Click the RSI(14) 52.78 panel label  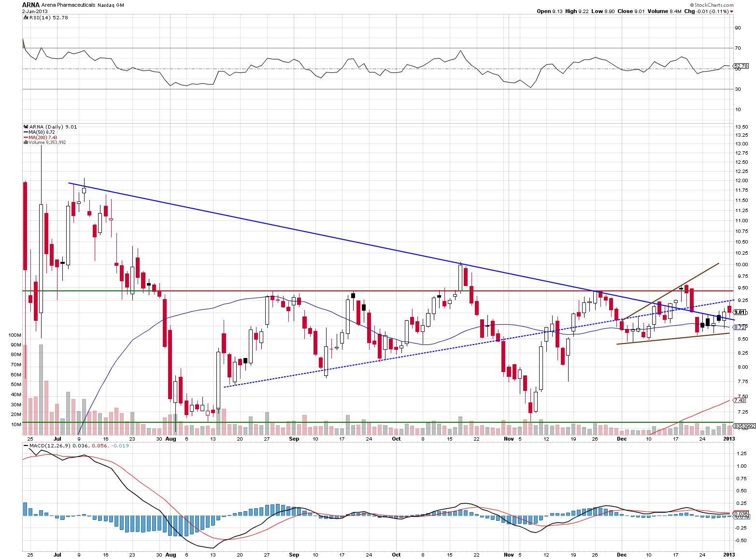click(x=48, y=17)
